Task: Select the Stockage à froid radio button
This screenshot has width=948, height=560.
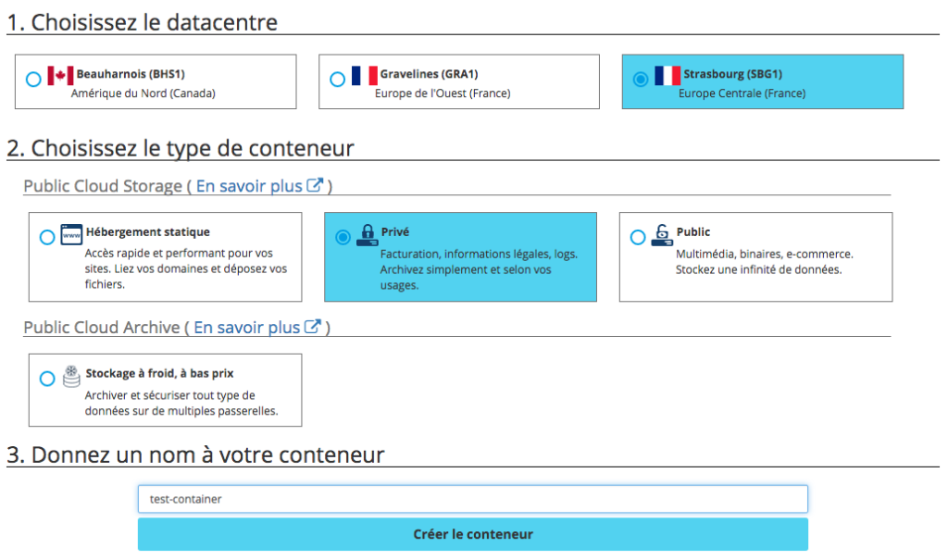Action: 46,379
